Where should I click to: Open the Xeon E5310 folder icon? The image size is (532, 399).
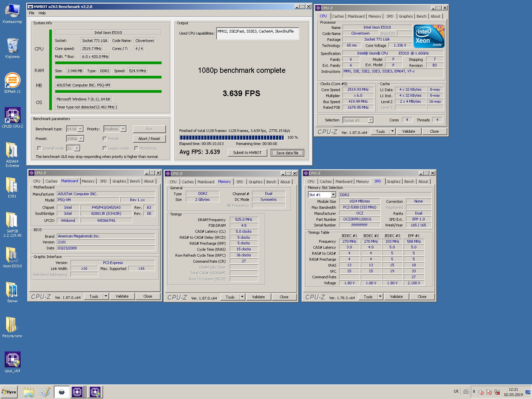click(12, 258)
